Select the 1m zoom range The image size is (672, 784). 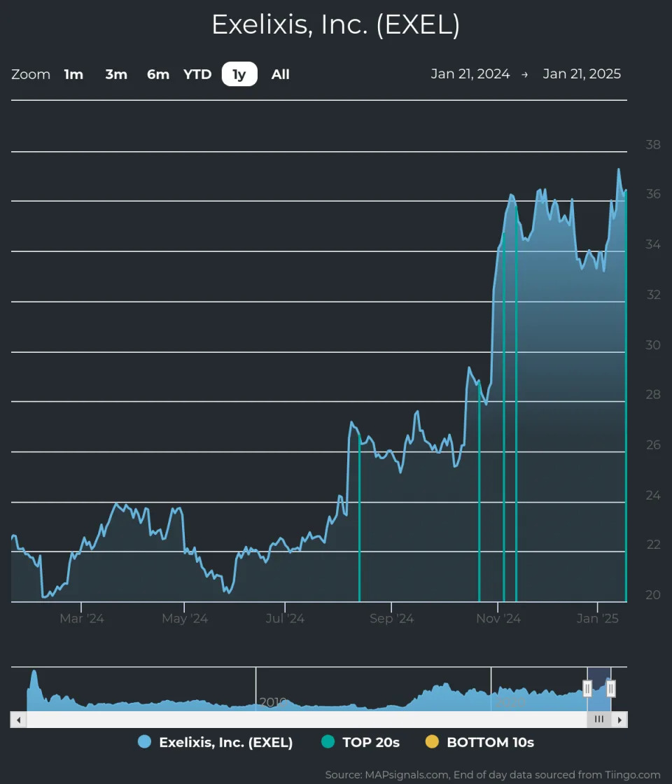73,74
